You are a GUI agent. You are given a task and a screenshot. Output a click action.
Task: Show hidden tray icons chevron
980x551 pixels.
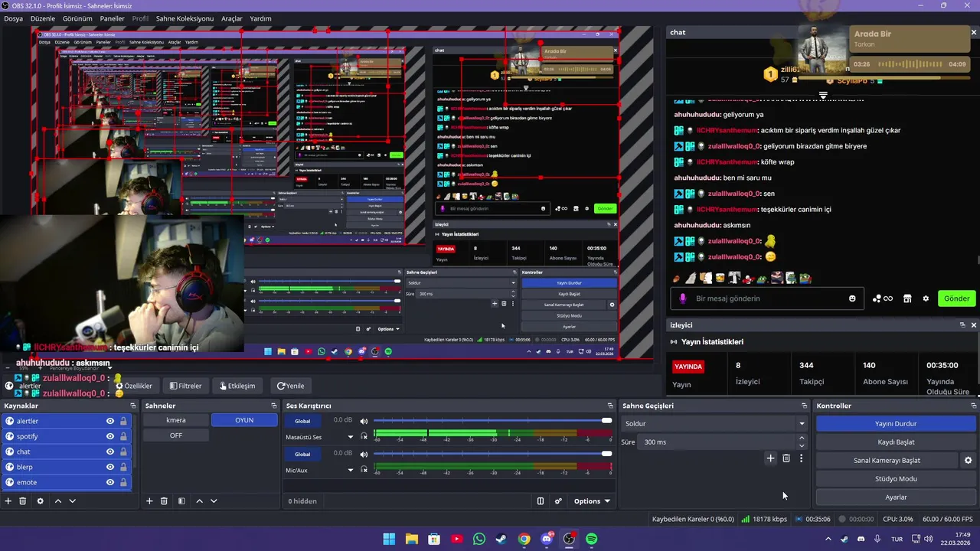pos(828,539)
